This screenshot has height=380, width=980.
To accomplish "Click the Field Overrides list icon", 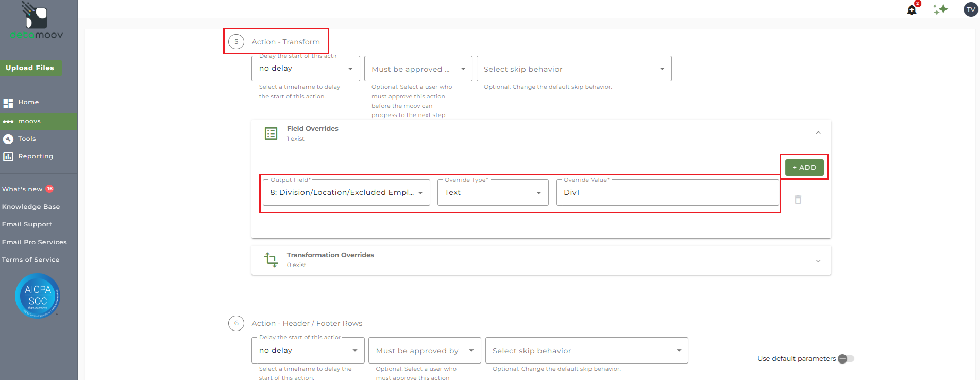I will tap(271, 134).
